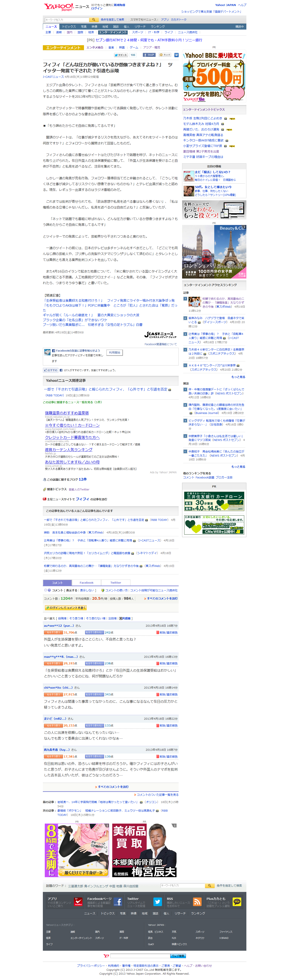Click 私もそう思う on au*ses**12's comment
This screenshot has width=289, height=980.
[53, 632]
